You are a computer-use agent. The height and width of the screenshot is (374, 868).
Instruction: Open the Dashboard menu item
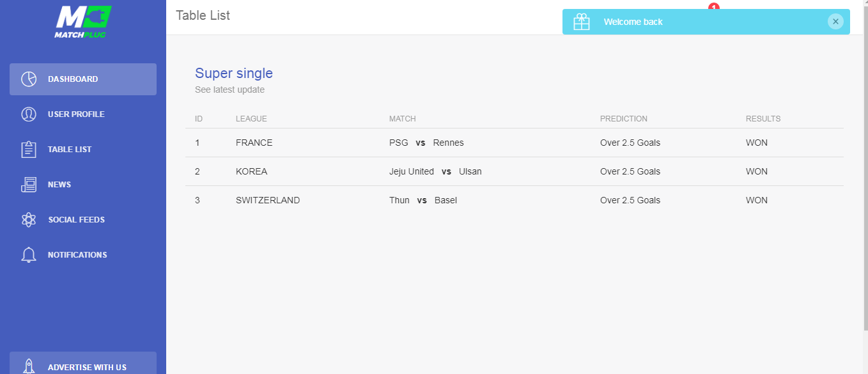73,79
